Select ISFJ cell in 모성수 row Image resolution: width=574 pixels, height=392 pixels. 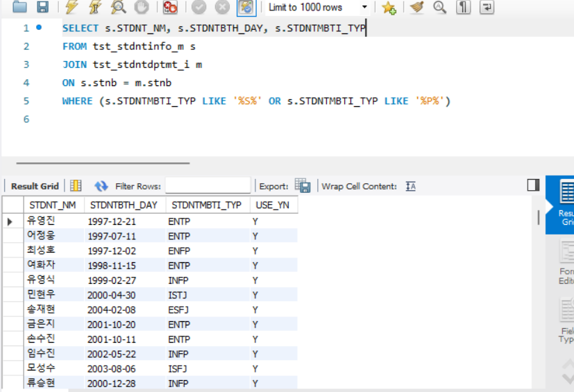coord(208,368)
